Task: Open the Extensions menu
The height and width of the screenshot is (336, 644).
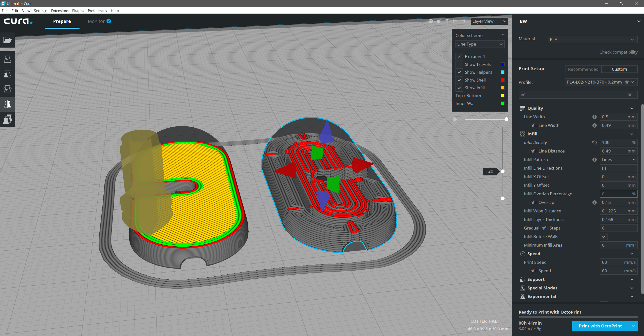Action: click(60, 11)
